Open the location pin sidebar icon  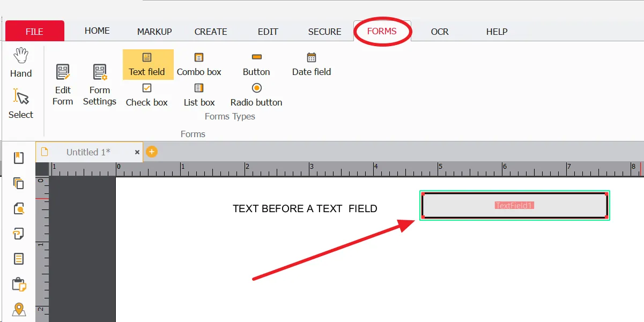click(x=19, y=309)
